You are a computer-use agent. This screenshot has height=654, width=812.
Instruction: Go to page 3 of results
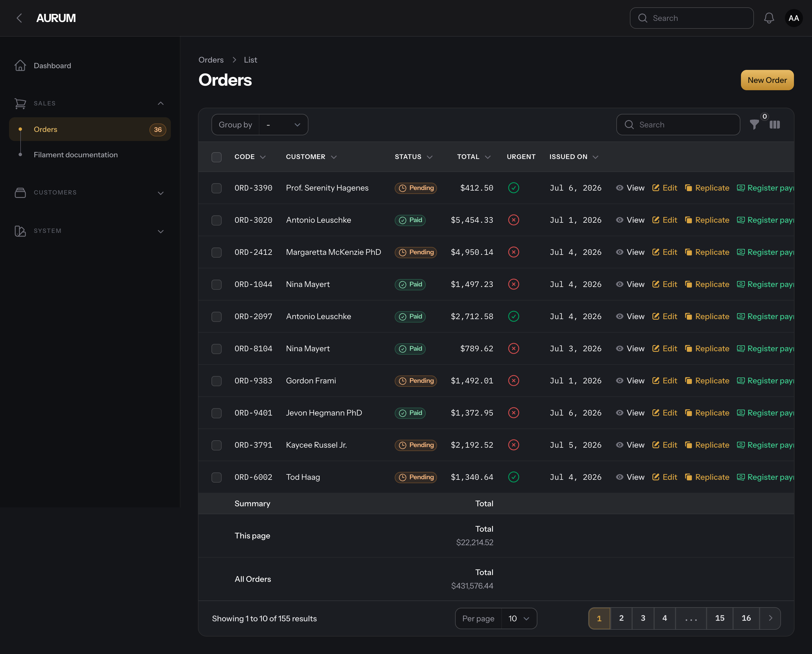(x=643, y=618)
